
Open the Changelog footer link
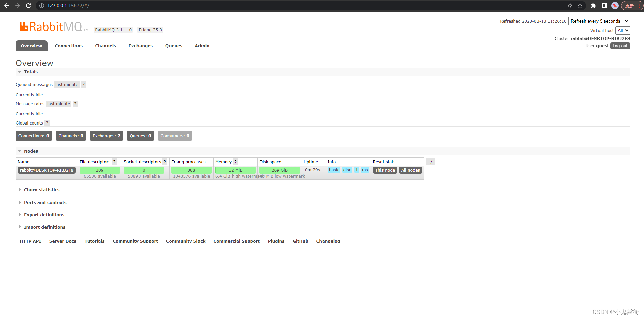(x=328, y=241)
